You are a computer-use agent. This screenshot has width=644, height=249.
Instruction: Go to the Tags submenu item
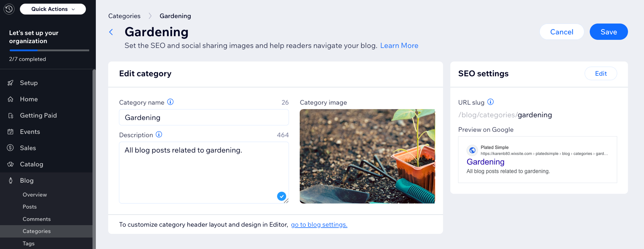tap(29, 244)
